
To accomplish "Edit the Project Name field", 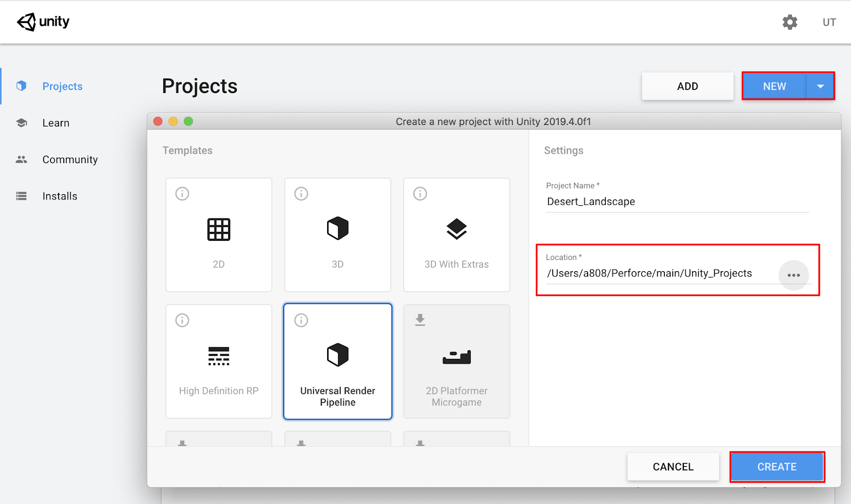I will [677, 201].
